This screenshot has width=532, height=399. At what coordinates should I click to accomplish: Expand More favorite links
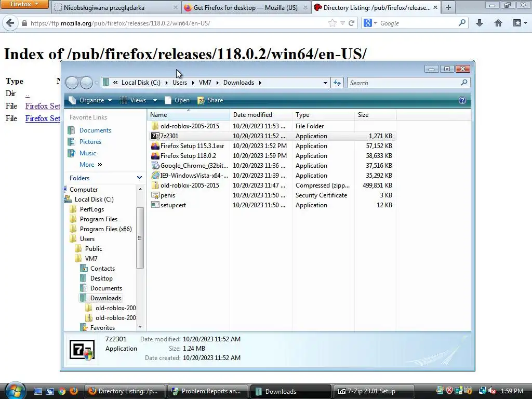click(x=90, y=165)
